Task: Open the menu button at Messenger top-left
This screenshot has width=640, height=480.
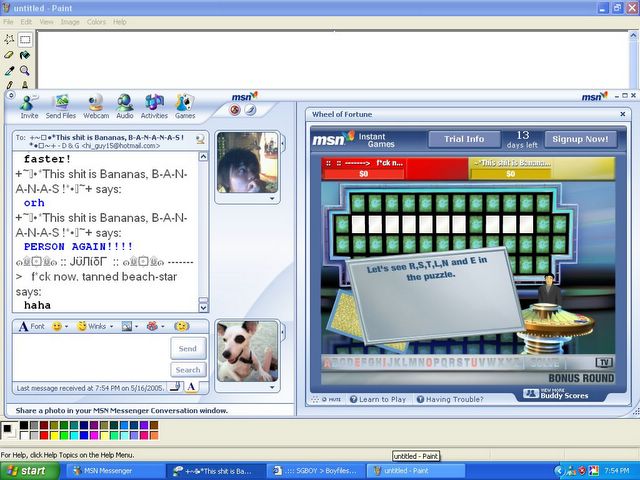Action: click(x=11, y=96)
